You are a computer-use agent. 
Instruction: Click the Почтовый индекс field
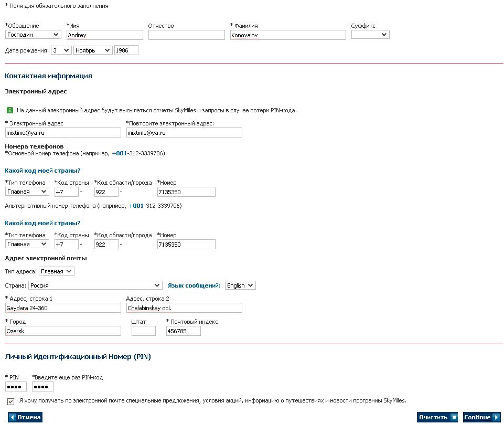click(x=183, y=331)
